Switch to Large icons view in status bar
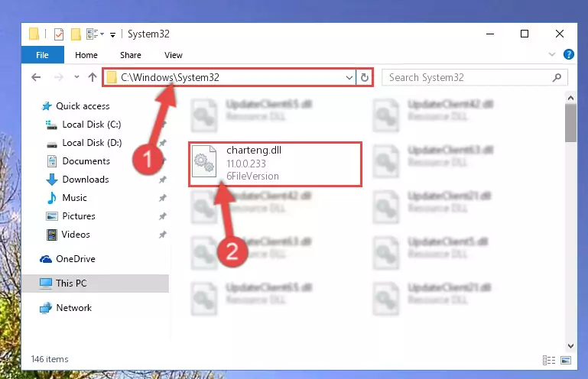The width and height of the screenshot is (588, 379). (x=566, y=360)
